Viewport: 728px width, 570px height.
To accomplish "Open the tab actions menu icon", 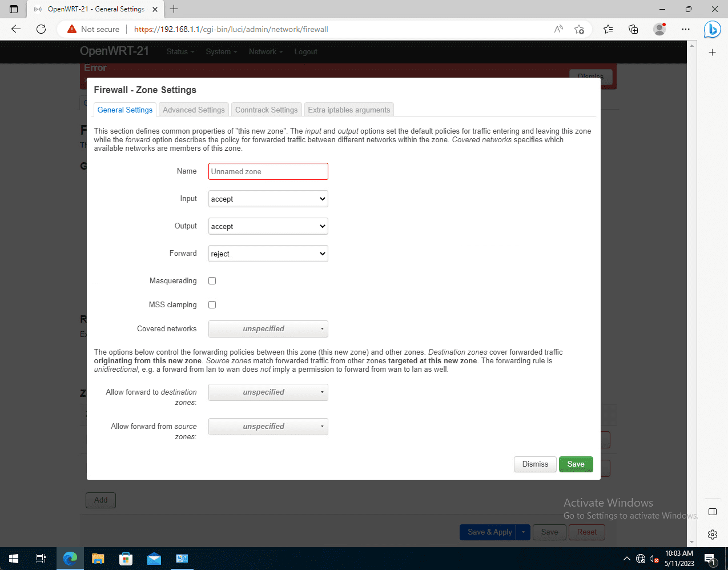I will pos(14,9).
